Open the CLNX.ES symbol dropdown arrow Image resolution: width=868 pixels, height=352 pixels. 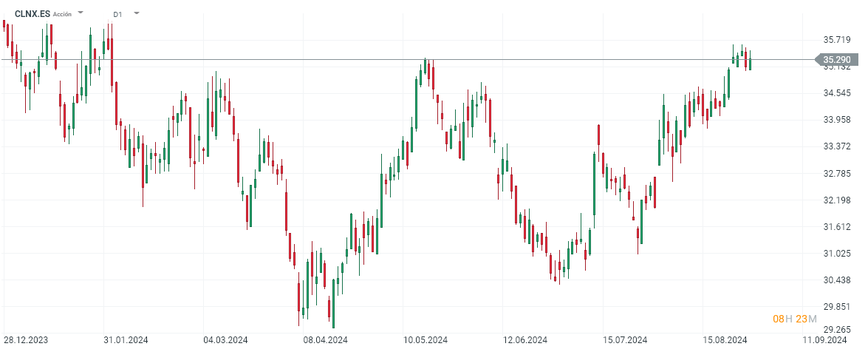[x=81, y=13]
